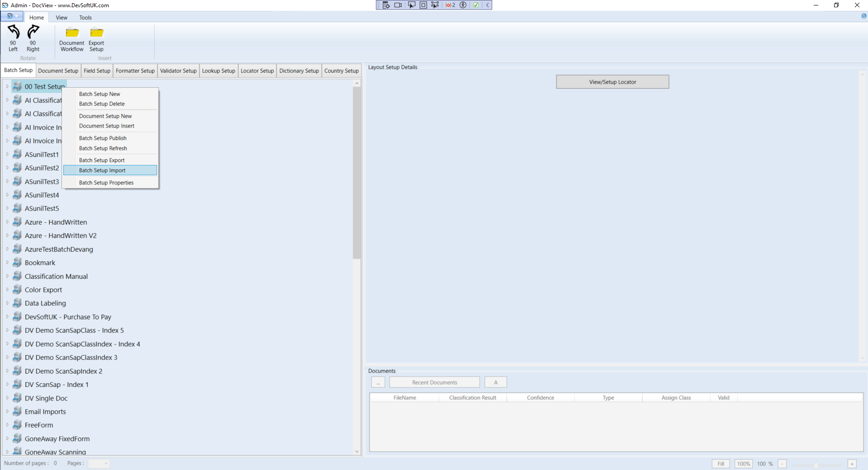Open the Tools ribbon tab
868x470 pixels.
tap(85, 18)
